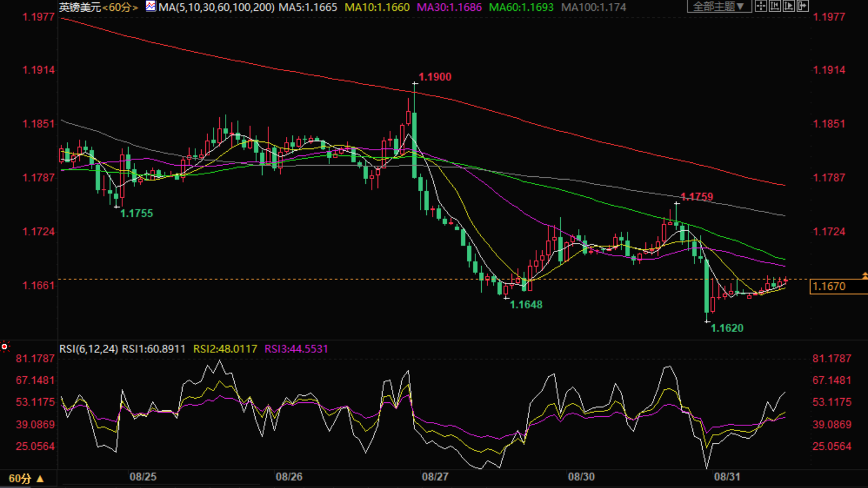Click the jump-to-start chart toolbar icon
868x488 pixels.
tap(775, 6)
